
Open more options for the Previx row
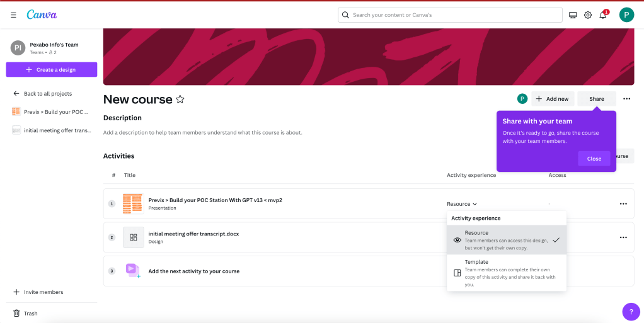tap(623, 204)
